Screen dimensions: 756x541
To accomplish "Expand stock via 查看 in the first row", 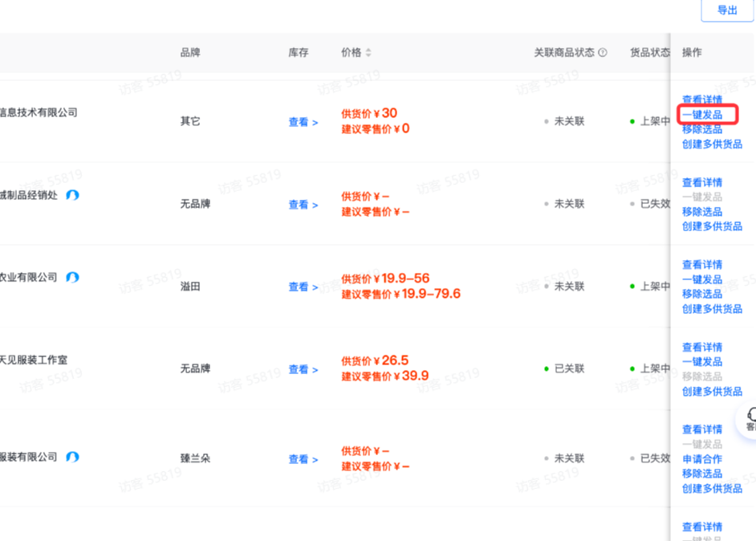I will 298,122.
